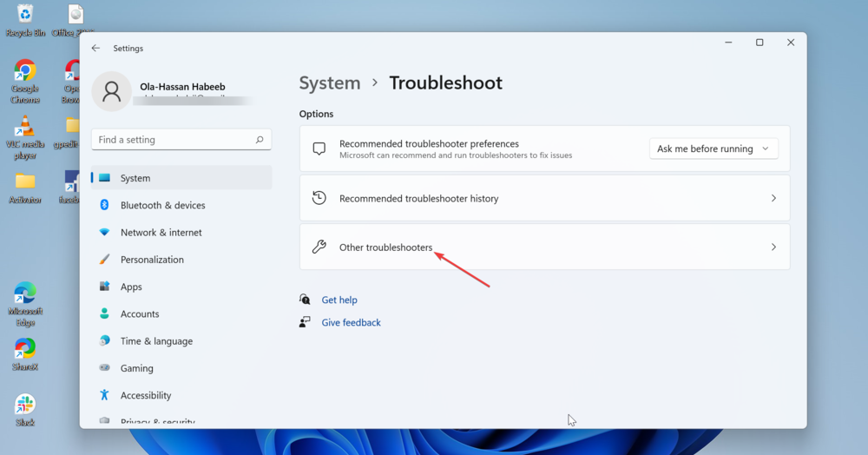Screen dimensions: 868x455
Task: Open Recommended troubleshooter history row
Action: 545,198
